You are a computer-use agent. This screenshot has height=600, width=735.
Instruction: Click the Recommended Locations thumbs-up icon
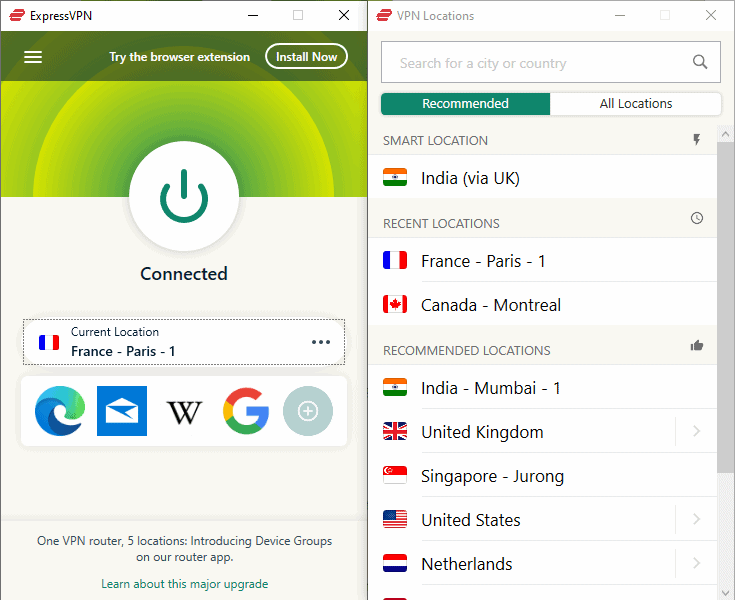(x=697, y=345)
